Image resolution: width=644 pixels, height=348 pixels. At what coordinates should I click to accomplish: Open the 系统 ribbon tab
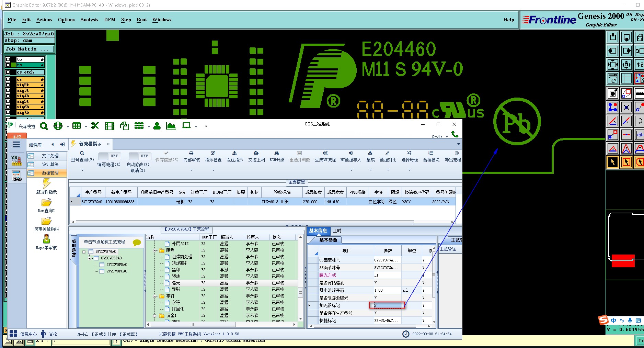tap(17, 136)
